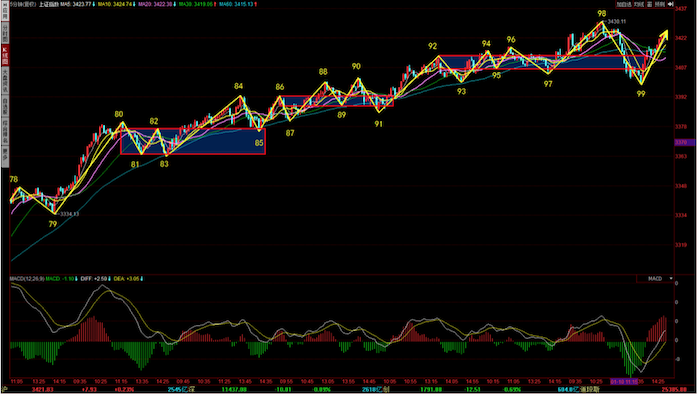Click the 对比 button in top toolbar
The image size is (700, 397).
[x=639, y=4]
